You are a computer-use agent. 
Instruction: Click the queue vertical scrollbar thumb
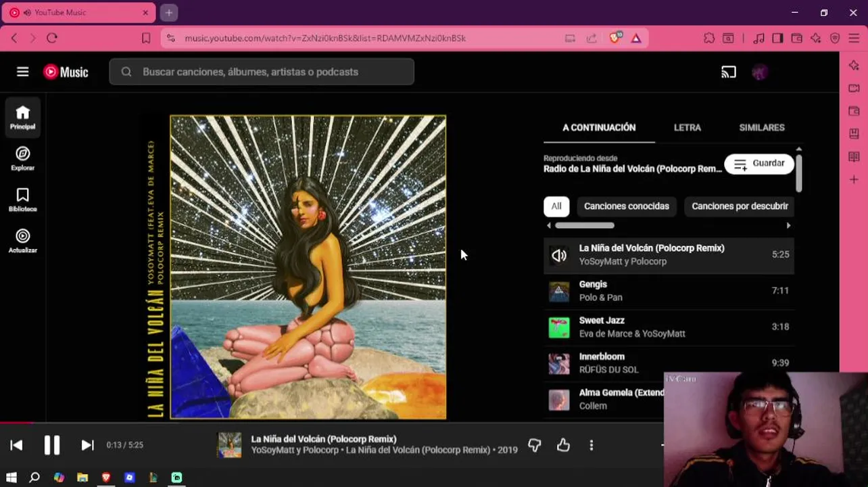798,172
